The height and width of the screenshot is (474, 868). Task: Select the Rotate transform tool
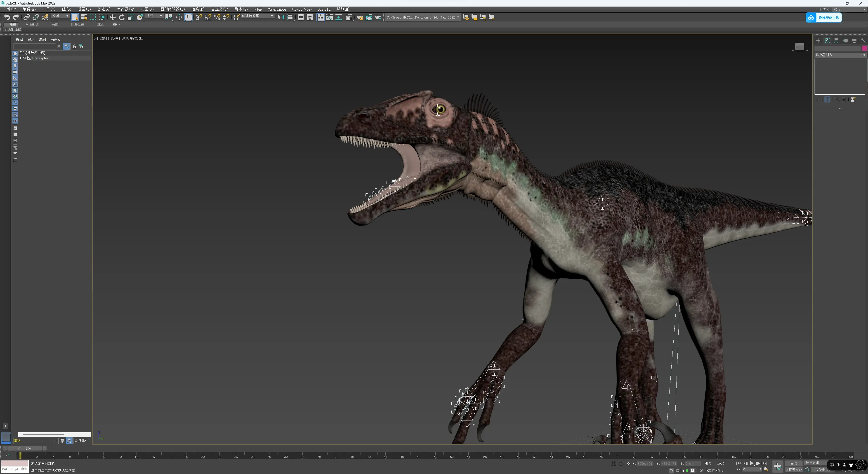click(x=122, y=17)
